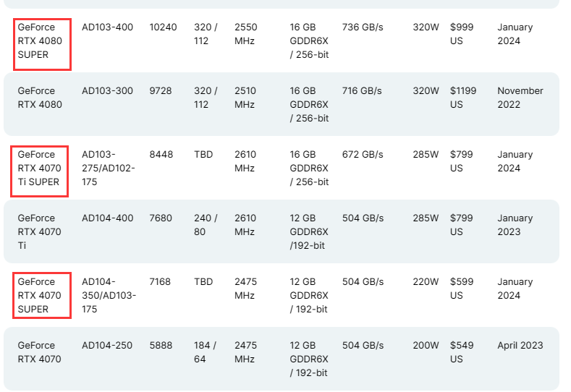Viewport: 571px width, 392px height.
Task: Click the 220W power value
Action: click(426, 282)
